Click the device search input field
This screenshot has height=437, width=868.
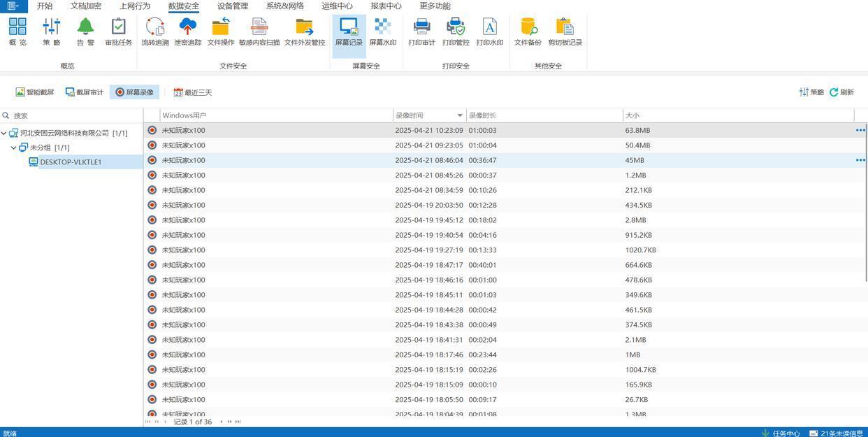click(73, 115)
